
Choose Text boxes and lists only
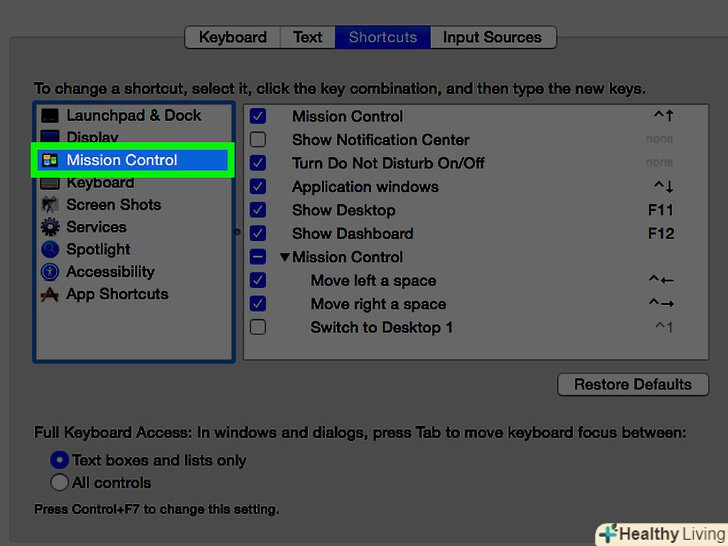coord(60,460)
